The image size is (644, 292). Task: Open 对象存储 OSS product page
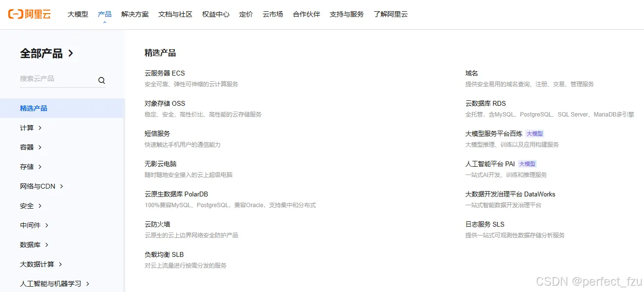[x=164, y=103]
